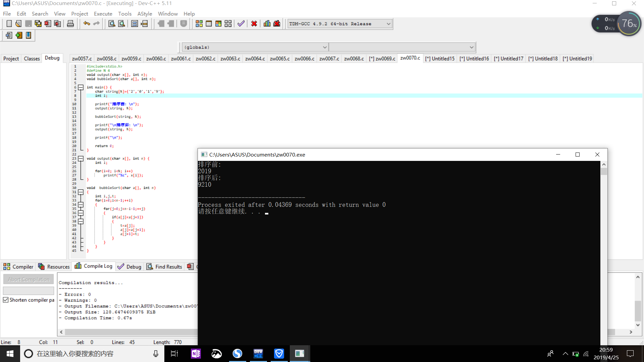This screenshot has width=644, height=362.
Task: Click the Profile Analysis bar chart icon
Action: tap(267, 24)
